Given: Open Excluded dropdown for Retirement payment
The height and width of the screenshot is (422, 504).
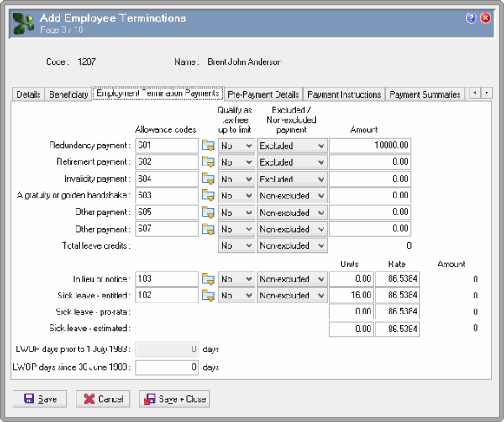Looking at the screenshot, I should click(291, 162).
